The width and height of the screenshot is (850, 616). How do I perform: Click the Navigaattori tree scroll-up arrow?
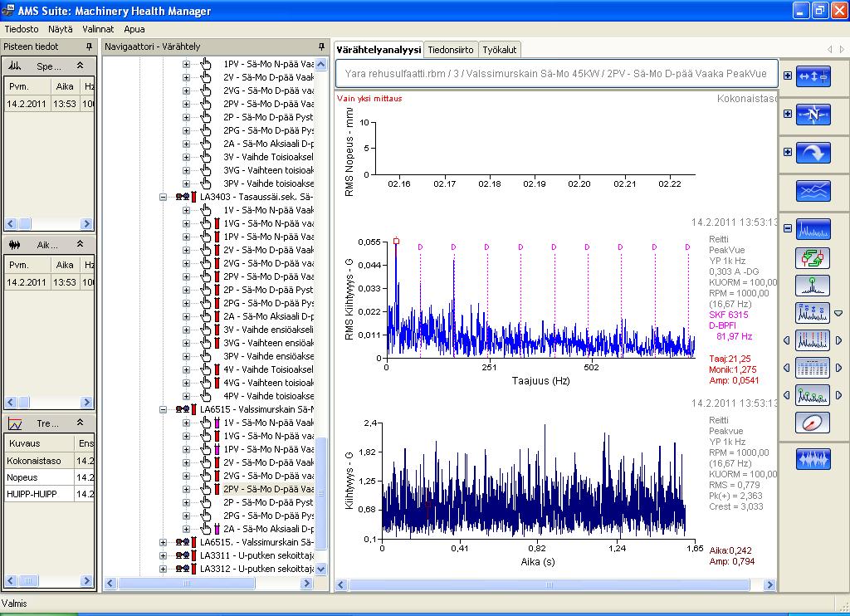coord(321,64)
